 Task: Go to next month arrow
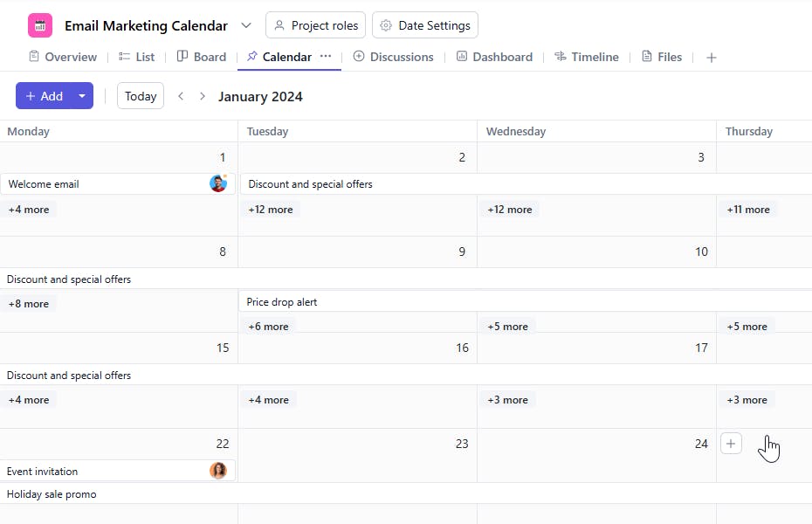coord(203,96)
